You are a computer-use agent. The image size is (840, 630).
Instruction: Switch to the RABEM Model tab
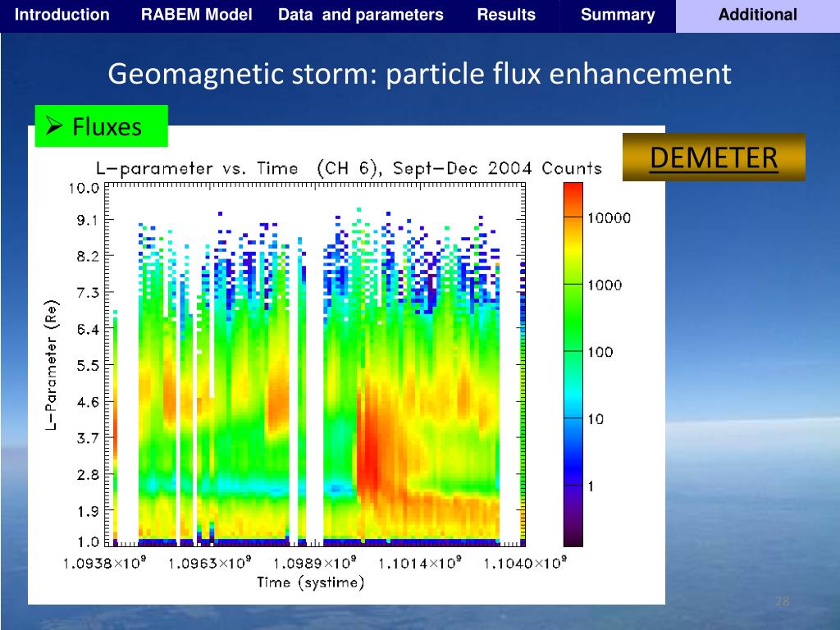click(196, 15)
